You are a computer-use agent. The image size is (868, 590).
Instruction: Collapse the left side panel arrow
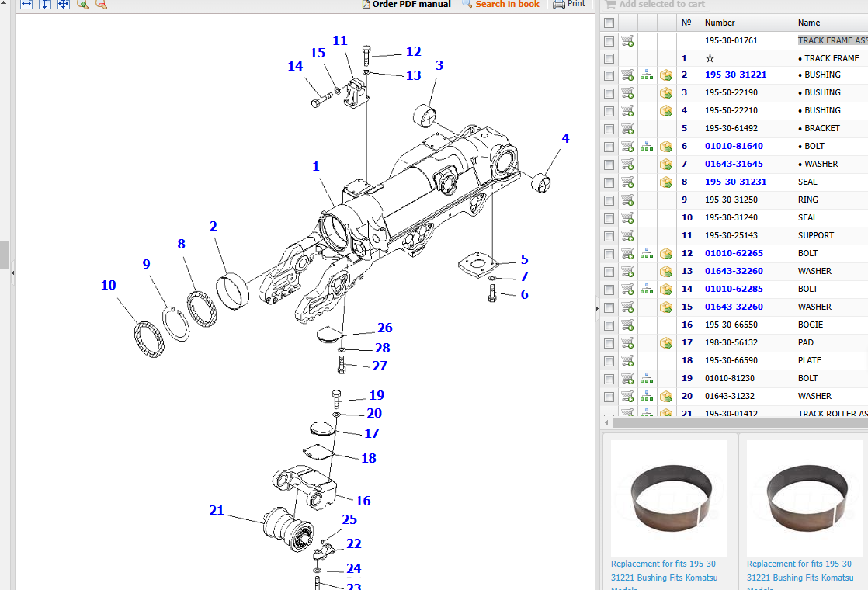click(12, 272)
